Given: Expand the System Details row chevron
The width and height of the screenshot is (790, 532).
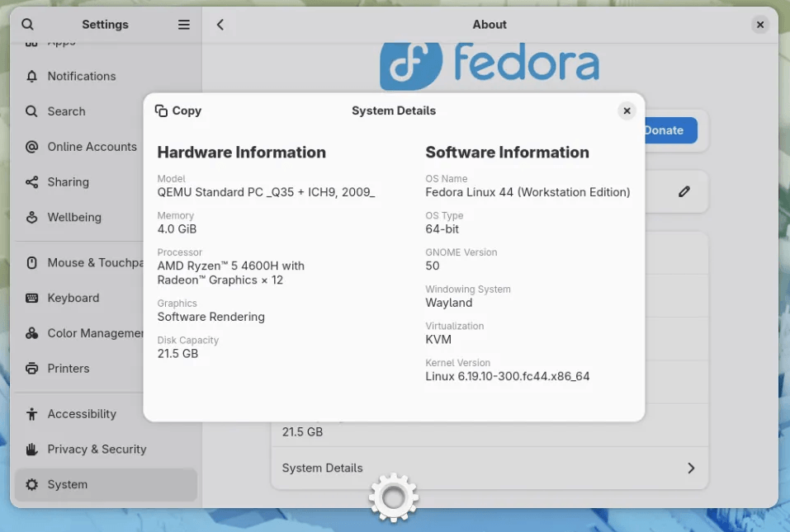Looking at the screenshot, I should tap(691, 468).
